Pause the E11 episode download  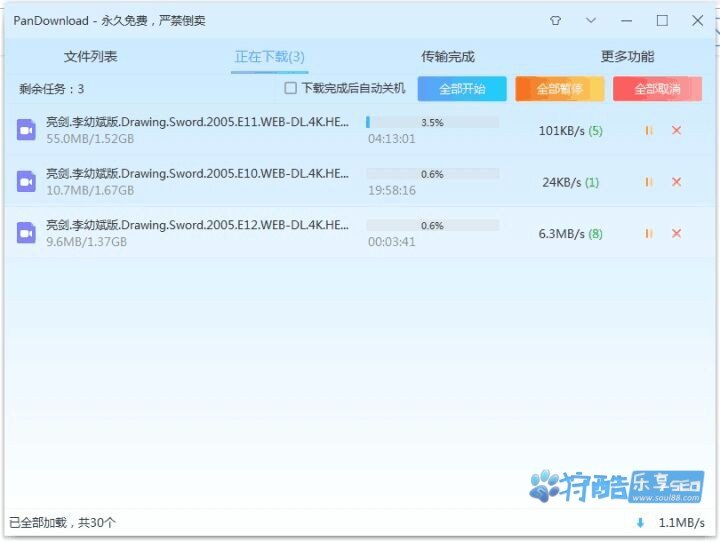click(x=649, y=131)
